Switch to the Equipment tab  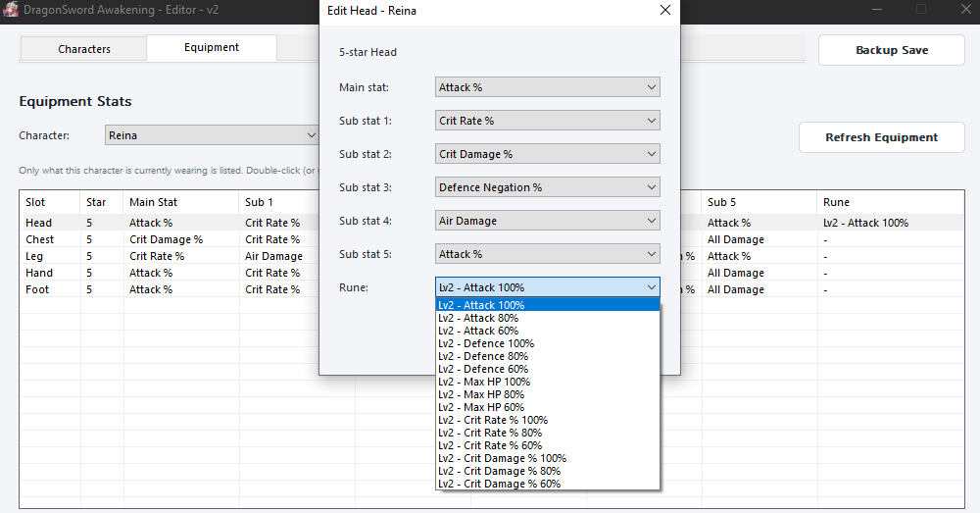[x=212, y=47]
